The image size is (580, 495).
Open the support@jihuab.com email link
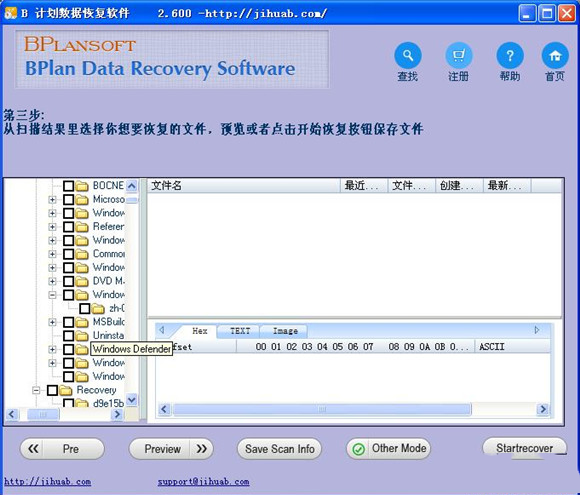pyautogui.click(x=203, y=482)
